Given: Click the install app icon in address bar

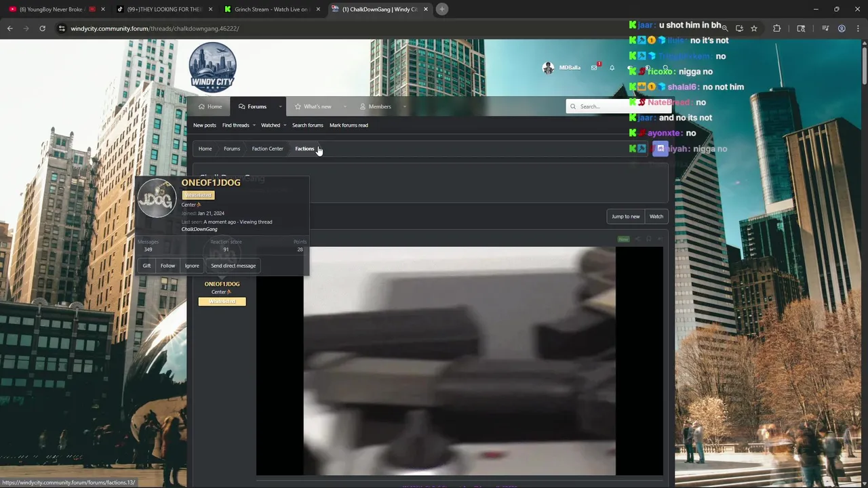Looking at the screenshot, I should click(x=739, y=28).
